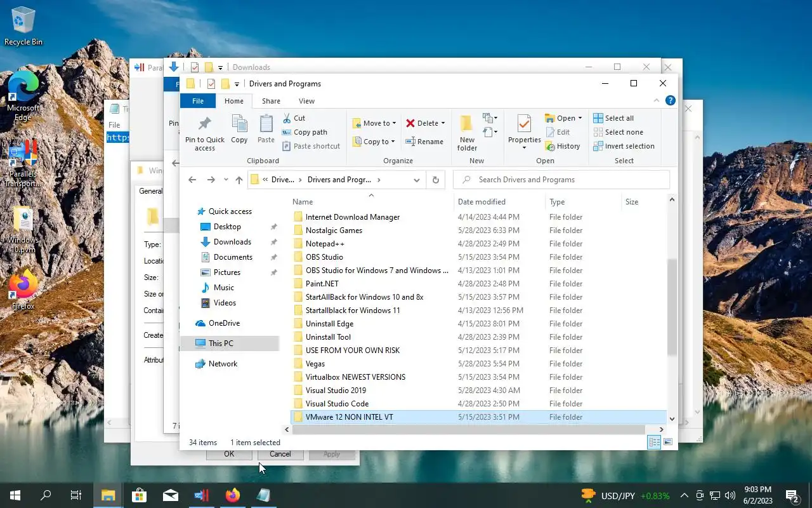Create a New folder from ribbon
This screenshot has height=508, width=812.
click(467, 133)
